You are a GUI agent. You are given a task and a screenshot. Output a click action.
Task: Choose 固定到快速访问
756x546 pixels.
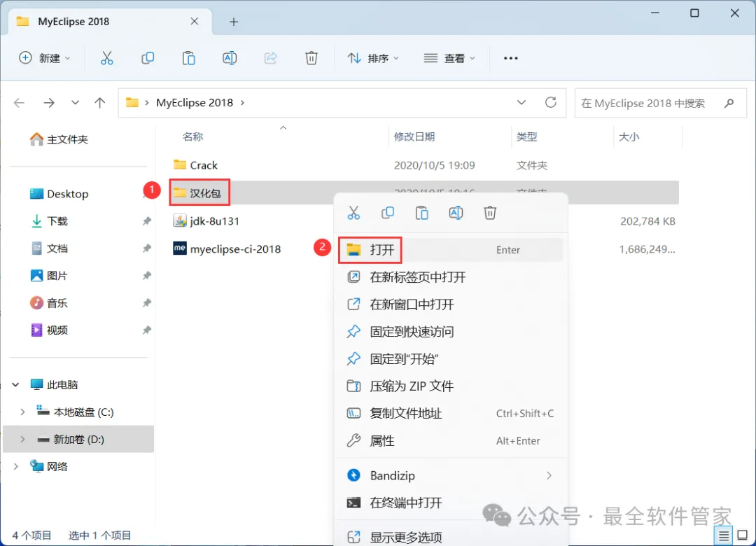[451, 331]
